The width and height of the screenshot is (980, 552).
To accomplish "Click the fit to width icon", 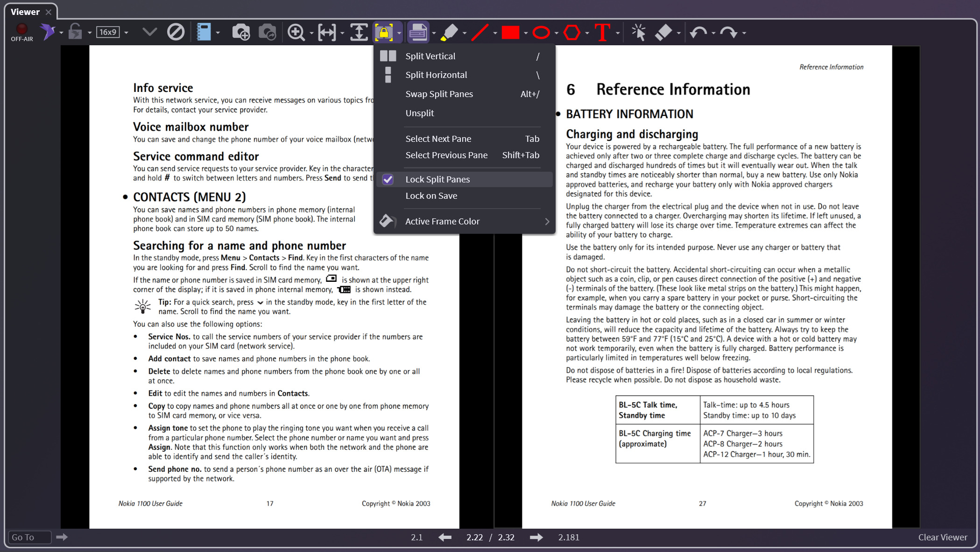I will [x=327, y=32].
